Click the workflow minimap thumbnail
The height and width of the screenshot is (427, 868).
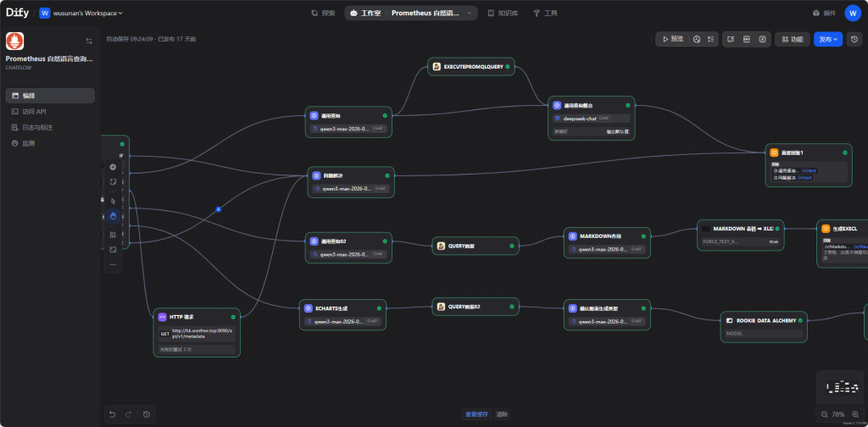click(837, 386)
